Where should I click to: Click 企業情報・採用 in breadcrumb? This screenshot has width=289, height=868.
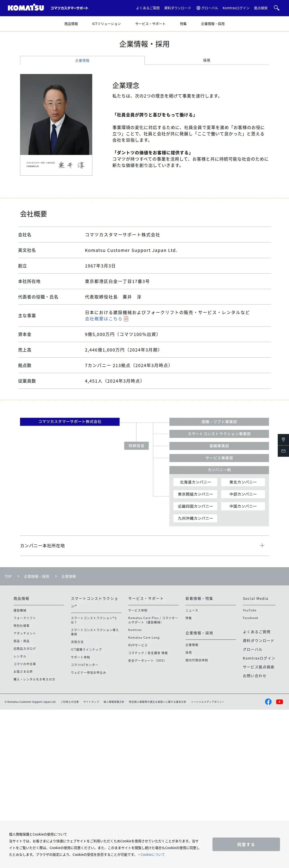pyautogui.click(x=36, y=576)
